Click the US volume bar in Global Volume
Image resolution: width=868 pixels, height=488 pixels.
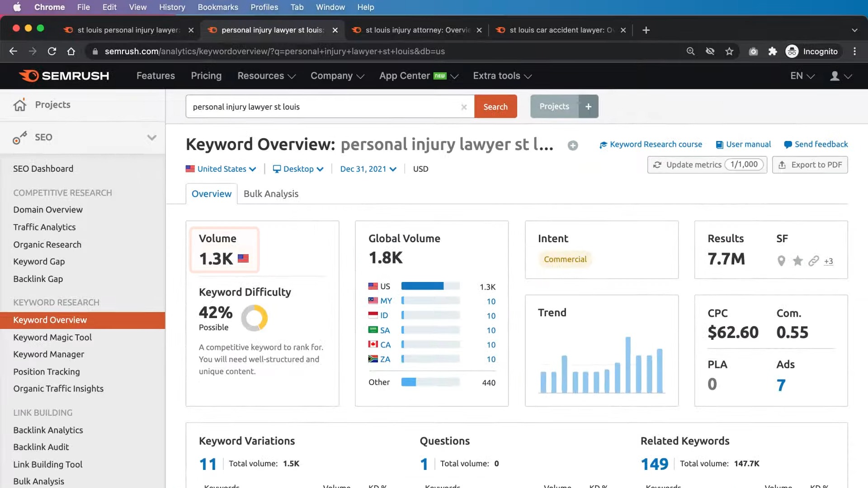coord(423,286)
